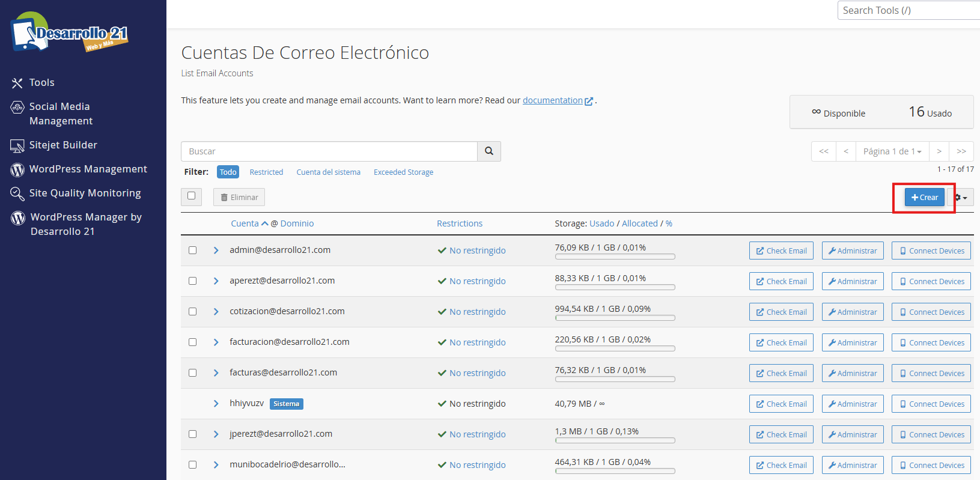Image resolution: width=980 pixels, height=480 pixels.
Task: Click the Desarrollo 21 logo
Action: click(x=70, y=32)
